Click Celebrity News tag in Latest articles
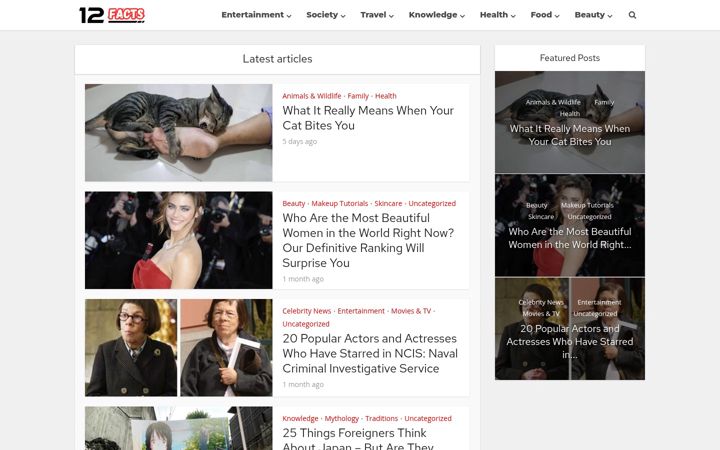This screenshot has height=450, width=720. (x=307, y=311)
